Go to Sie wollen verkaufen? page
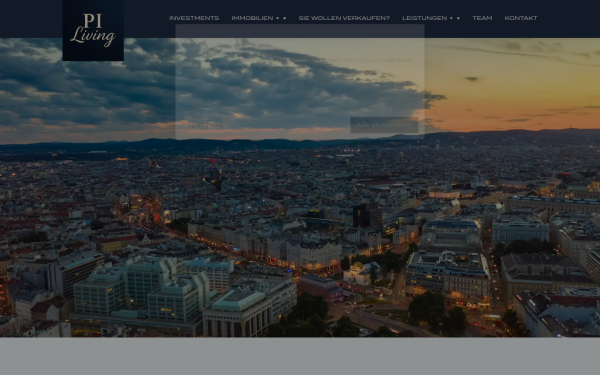This screenshot has width=600, height=375. pos(344,18)
